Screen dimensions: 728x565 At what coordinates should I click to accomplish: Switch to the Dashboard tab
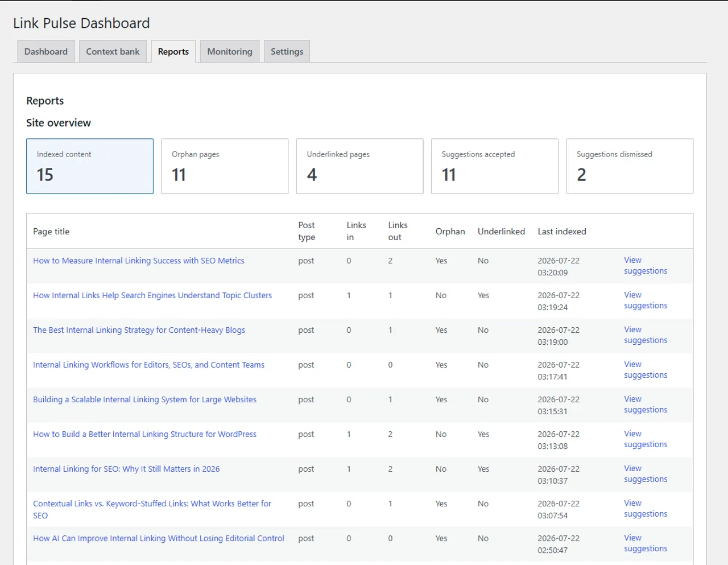coord(46,51)
